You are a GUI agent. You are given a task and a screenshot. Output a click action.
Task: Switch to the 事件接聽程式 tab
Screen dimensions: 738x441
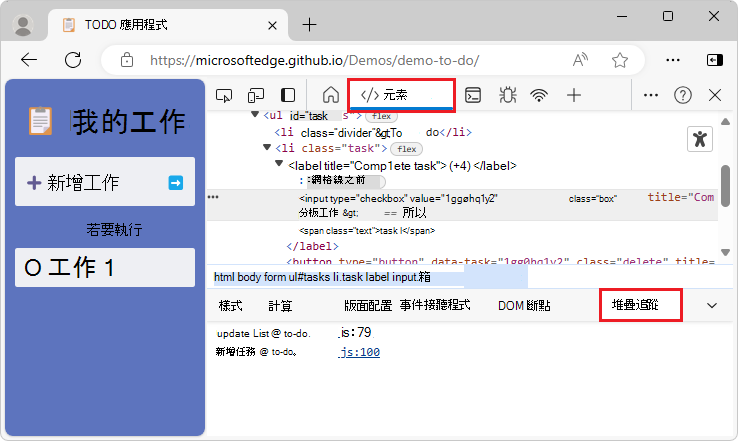[435, 305]
